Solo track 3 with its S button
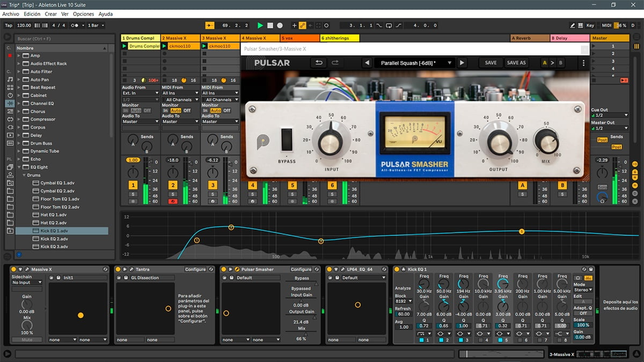Screen dimensions: 644x362 [x=213, y=194]
